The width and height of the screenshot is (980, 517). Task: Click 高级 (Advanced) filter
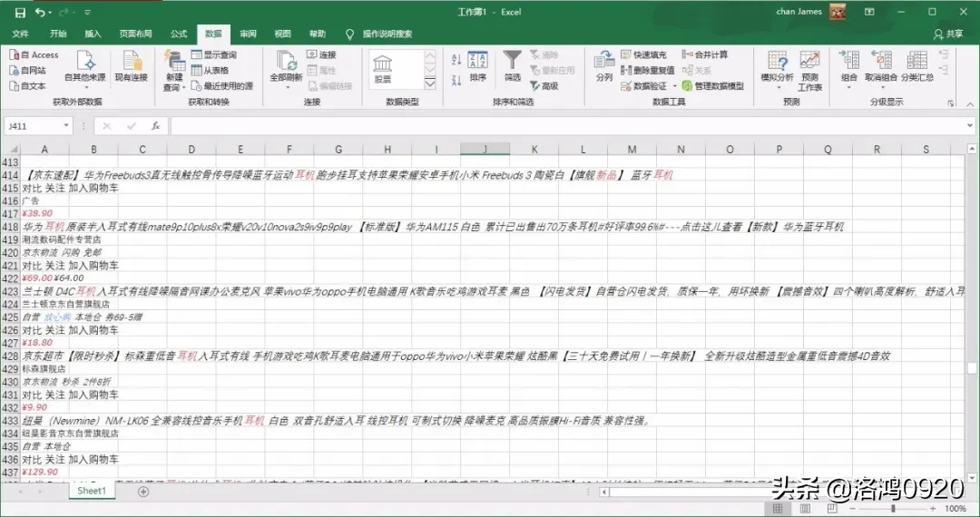pyautogui.click(x=544, y=86)
